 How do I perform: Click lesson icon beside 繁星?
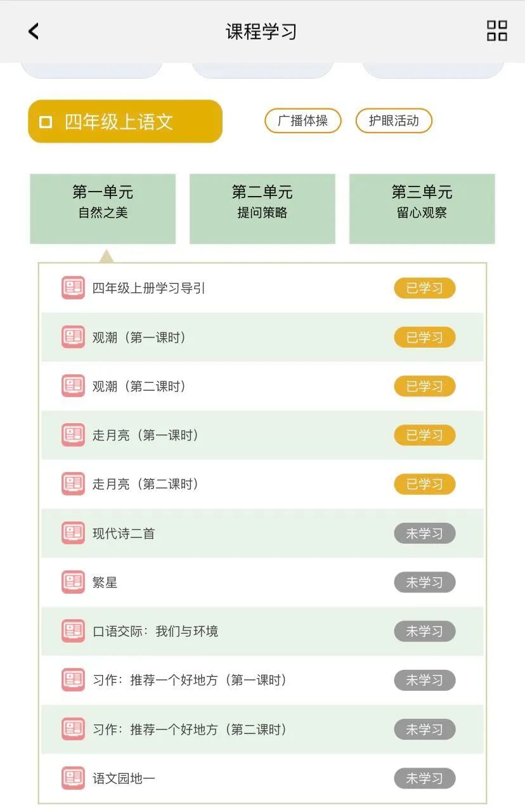pos(73,582)
